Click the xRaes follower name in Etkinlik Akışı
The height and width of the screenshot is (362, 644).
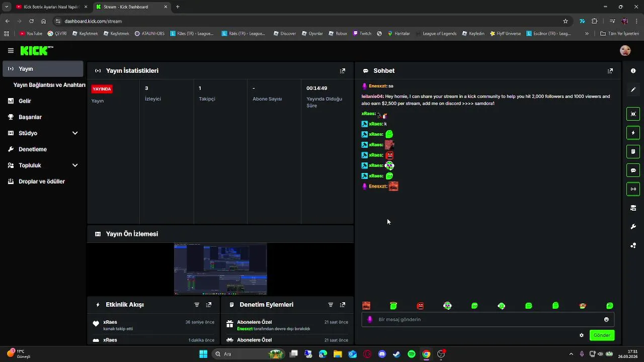click(110, 322)
